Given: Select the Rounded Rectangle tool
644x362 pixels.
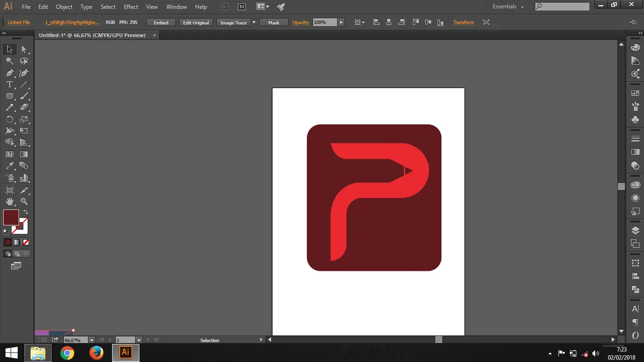Looking at the screenshot, I should [x=10, y=96].
